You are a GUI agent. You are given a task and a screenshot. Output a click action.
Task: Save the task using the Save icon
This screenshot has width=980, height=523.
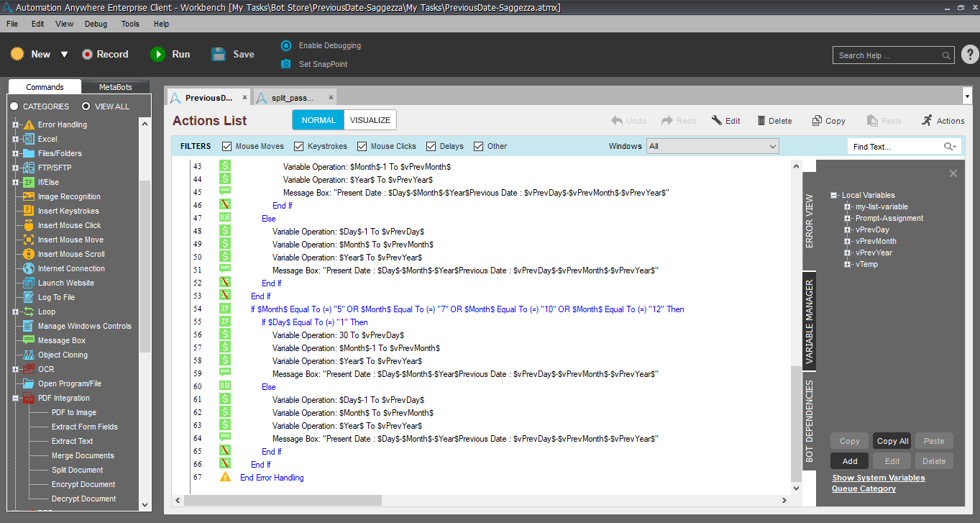pyautogui.click(x=219, y=55)
